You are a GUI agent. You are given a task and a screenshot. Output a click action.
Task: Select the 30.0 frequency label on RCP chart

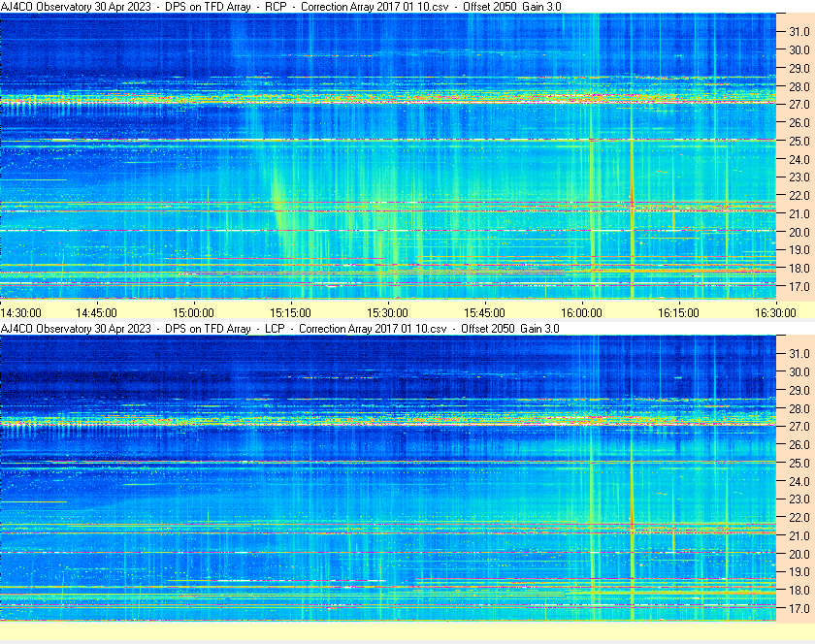[x=799, y=49]
